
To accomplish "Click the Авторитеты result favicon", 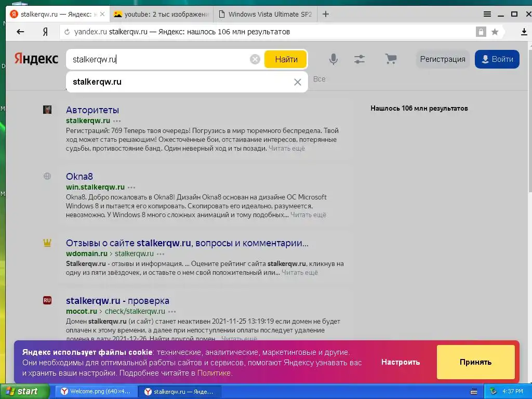I will pos(47,110).
